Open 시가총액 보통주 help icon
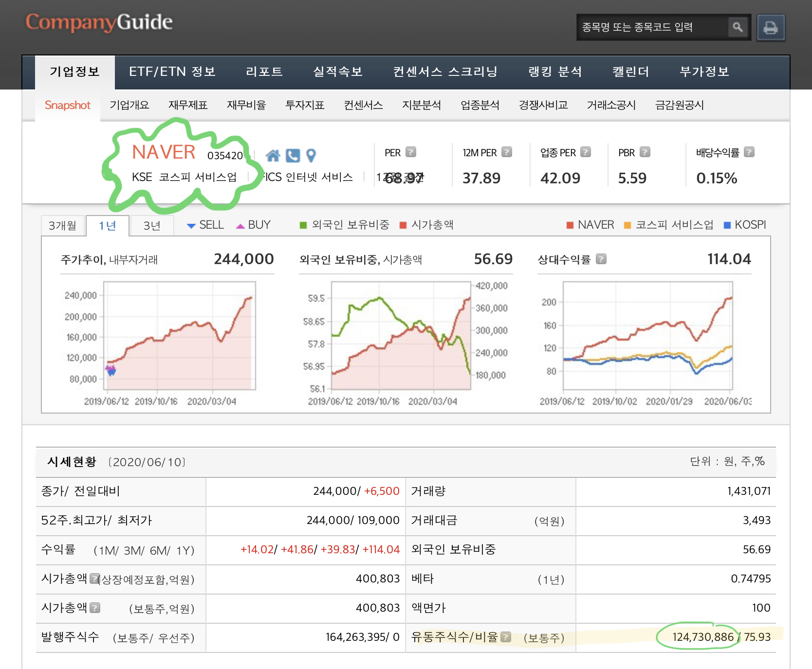The width and height of the screenshot is (812, 669). tap(95, 608)
